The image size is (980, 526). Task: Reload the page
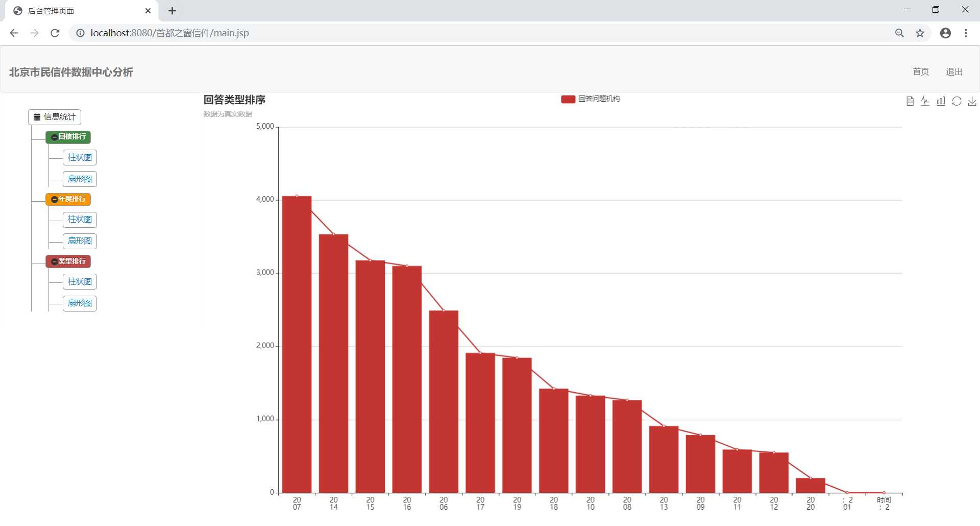click(x=55, y=33)
